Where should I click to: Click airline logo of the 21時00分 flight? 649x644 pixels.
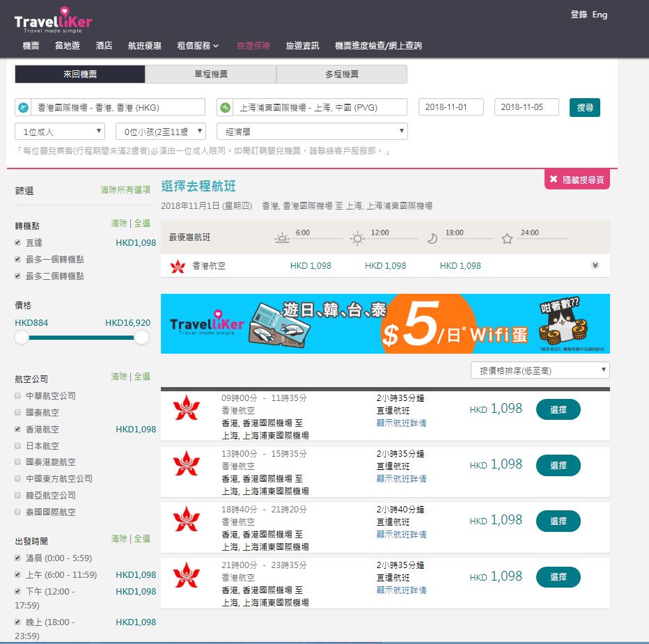(186, 575)
